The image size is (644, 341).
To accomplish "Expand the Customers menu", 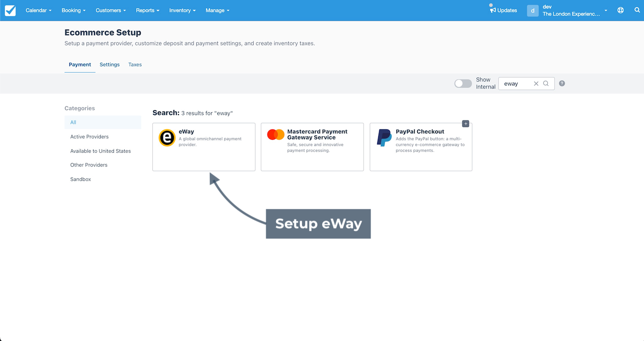I will tap(111, 10).
